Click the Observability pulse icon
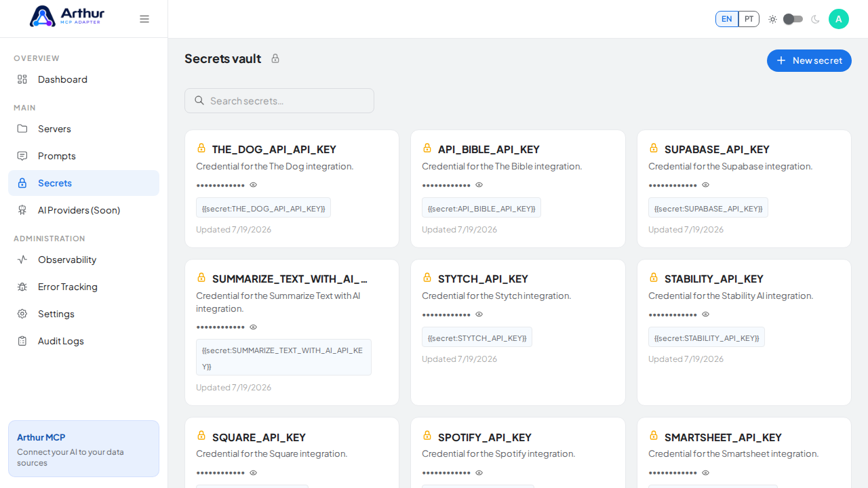The image size is (868, 488). 22,260
